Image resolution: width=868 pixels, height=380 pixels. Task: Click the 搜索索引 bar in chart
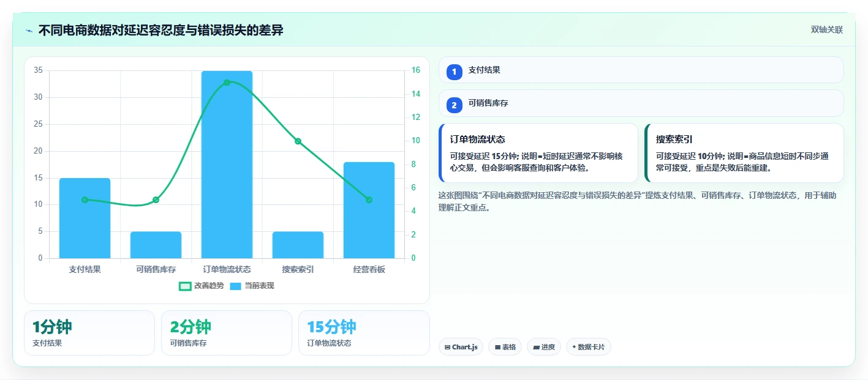click(x=298, y=245)
